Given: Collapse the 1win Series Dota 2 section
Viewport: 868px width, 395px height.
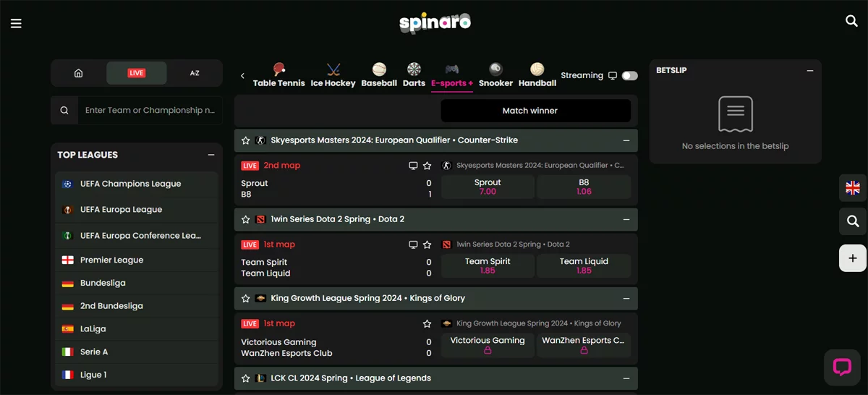Looking at the screenshot, I should coord(626,219).
